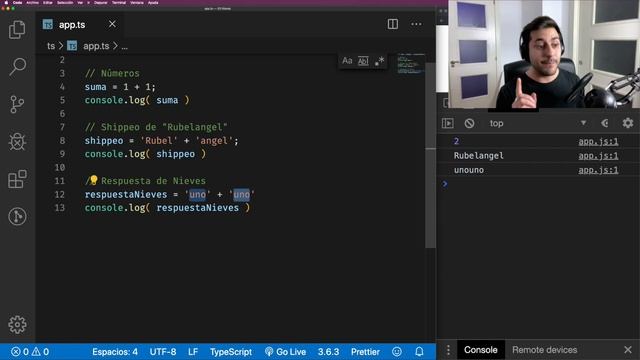Select the Console drawer tab
Screen dimensions: 640x360
click(x=480, y=350)
